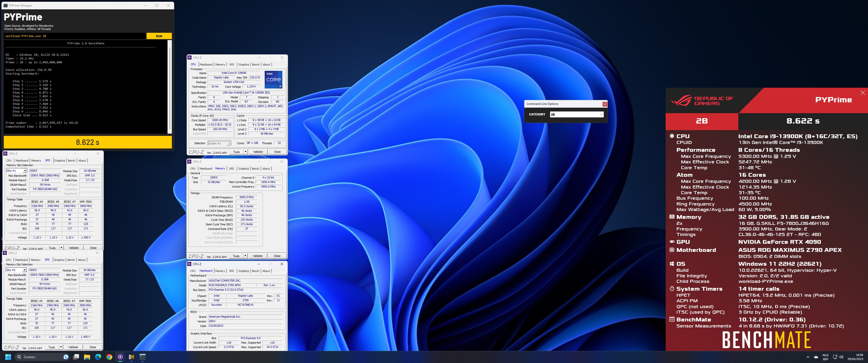Open the OneDrive cloud tray icon
This screenshot has width=868, height=363.
pos(816,357)
